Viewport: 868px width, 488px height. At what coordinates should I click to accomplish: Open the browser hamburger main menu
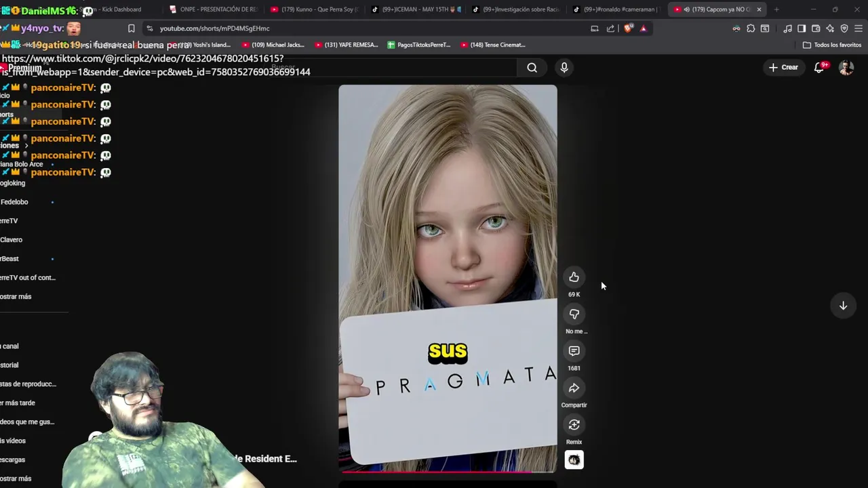pos(859,28)
